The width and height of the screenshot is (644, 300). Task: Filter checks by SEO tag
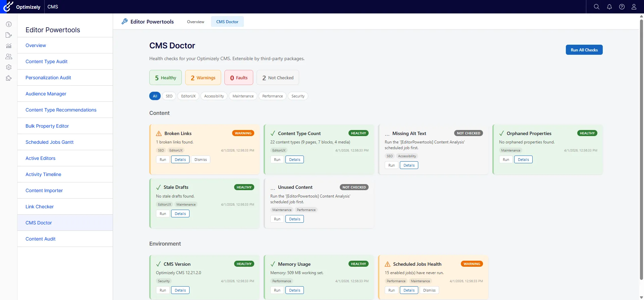point(169,96)
